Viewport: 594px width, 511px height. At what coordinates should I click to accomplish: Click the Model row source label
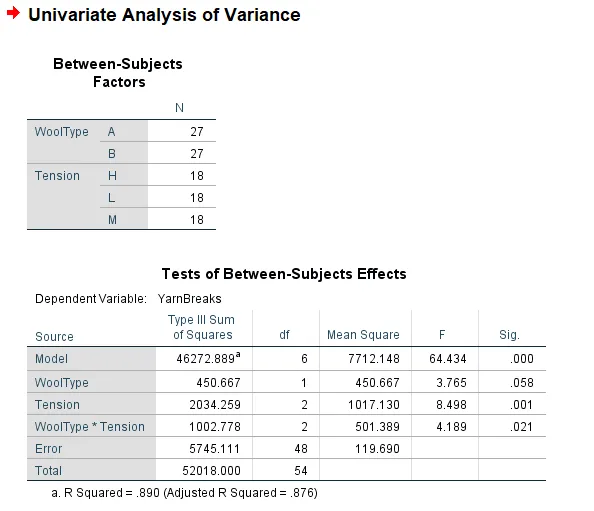[x=52, y=358]
